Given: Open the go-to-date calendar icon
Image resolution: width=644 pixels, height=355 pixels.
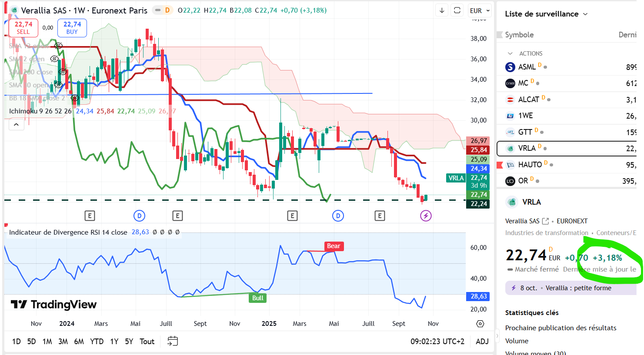Looking at the screenshot, I should pyautogui.click(x=173, y=342).
